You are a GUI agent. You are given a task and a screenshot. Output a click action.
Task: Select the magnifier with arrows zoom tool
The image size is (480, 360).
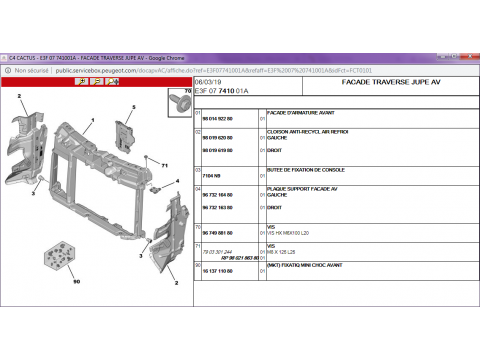112,82
